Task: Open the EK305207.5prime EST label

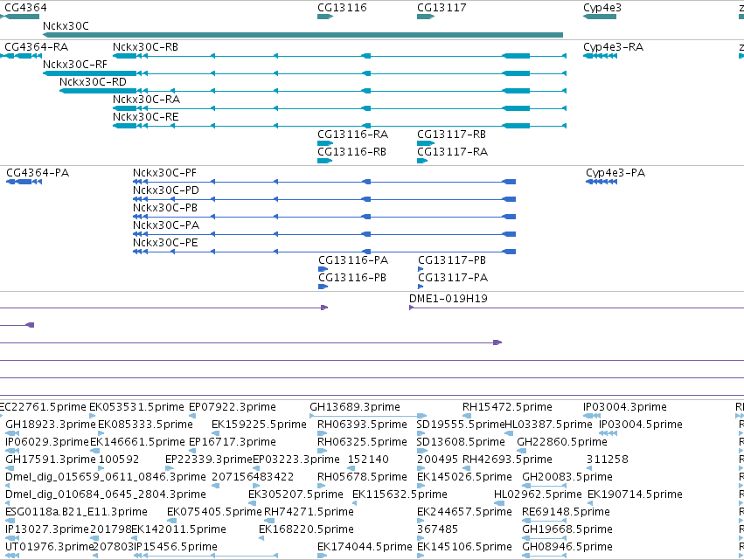Action: [x=296, y=495]
